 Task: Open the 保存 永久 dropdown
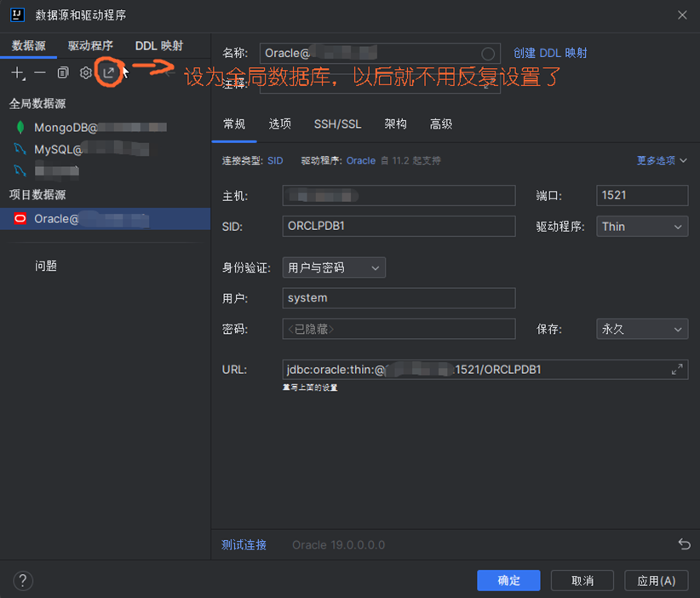641,329
